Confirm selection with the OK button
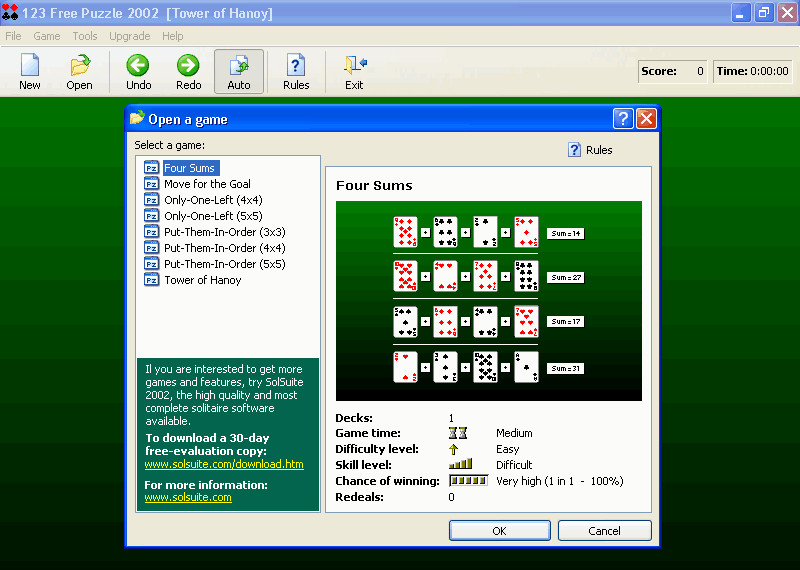 tap(499, 530)
